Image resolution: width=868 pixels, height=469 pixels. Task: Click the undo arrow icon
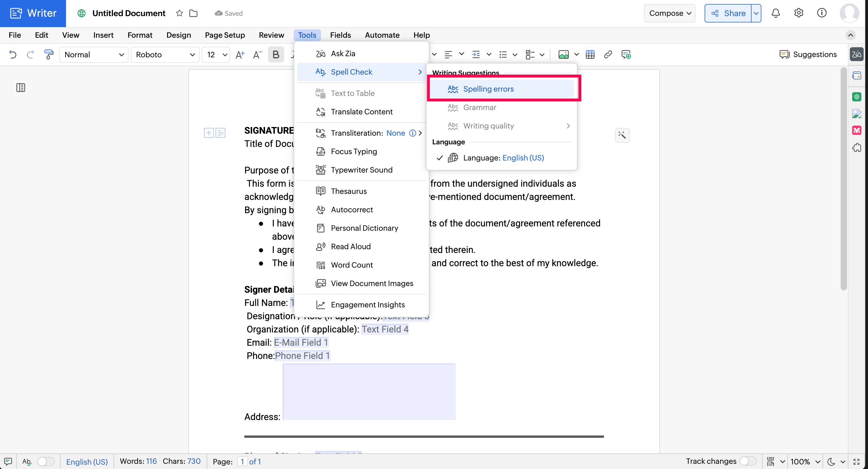point(12,54)
